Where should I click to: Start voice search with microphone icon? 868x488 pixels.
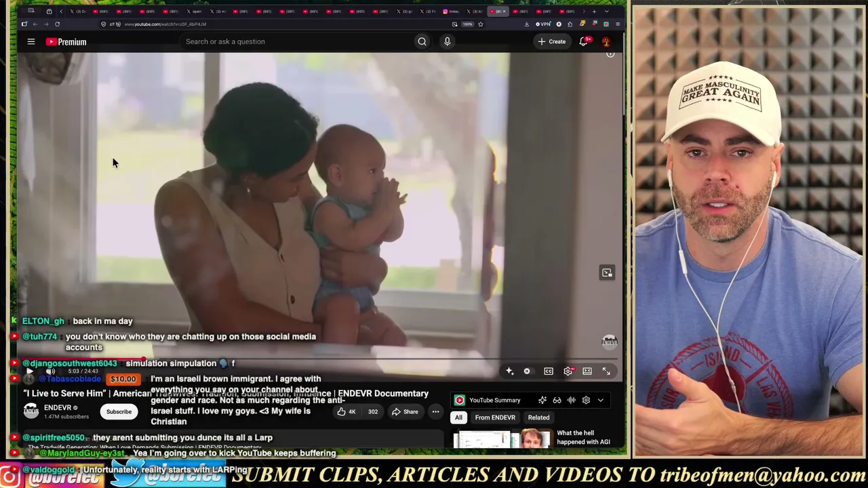447,41
